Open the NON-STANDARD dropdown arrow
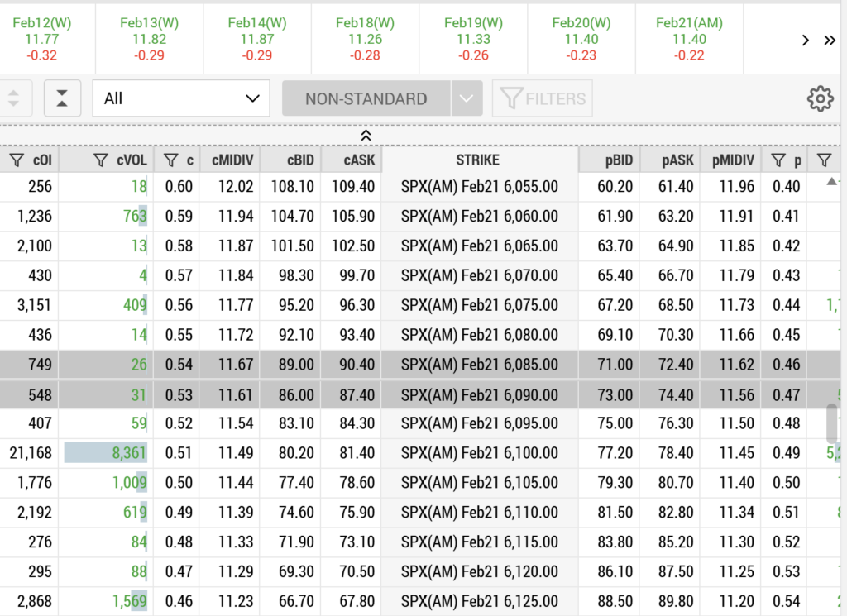 (467, 98)
